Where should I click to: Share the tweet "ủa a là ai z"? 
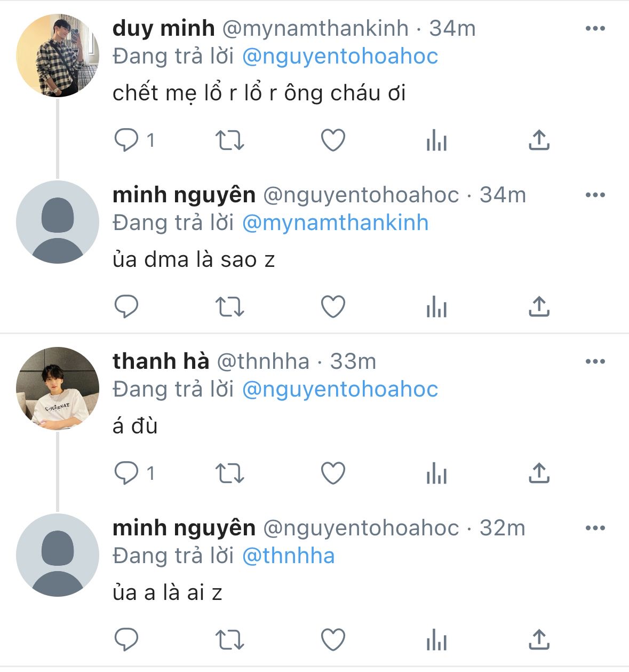tap(539, 639)
